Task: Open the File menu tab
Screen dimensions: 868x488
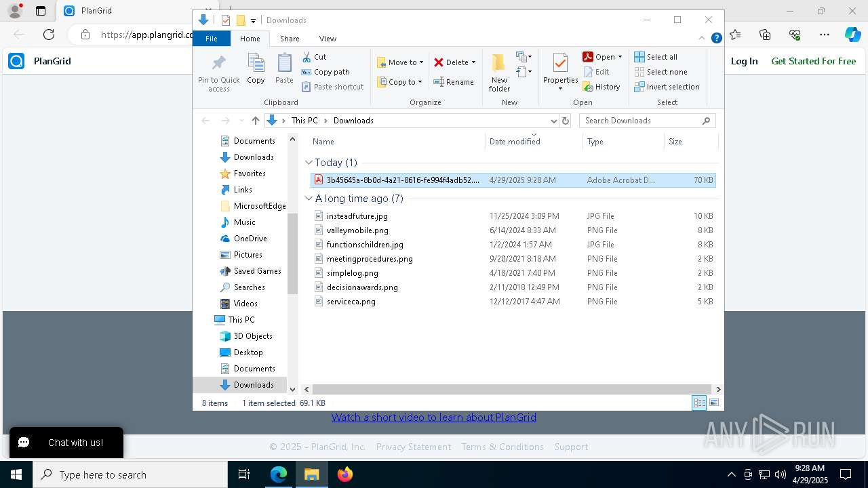Action: [212, 39]
